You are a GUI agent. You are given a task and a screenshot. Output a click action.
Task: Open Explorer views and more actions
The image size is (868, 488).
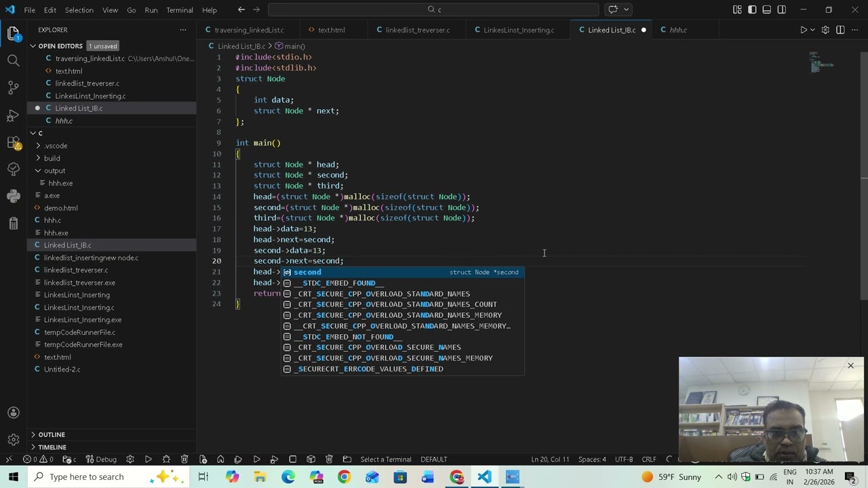tap(182, 30)
